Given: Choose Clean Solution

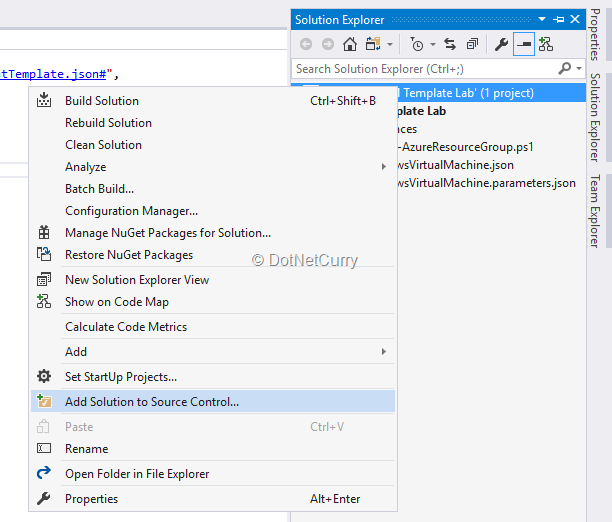Looking at the screenshot, I should [x=213, y=145].
